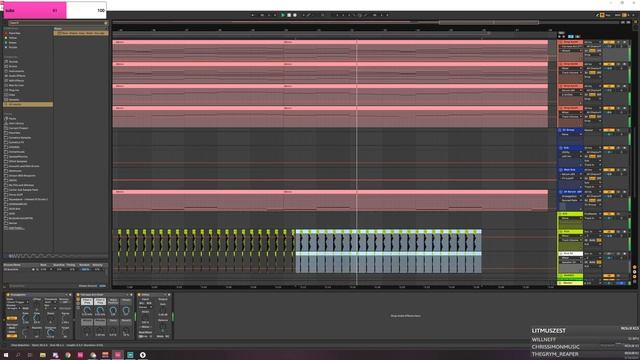Viewport: 640px width, 360px height.
Task: Open File Explorer from the taskbar
Action: coord(42,355)
